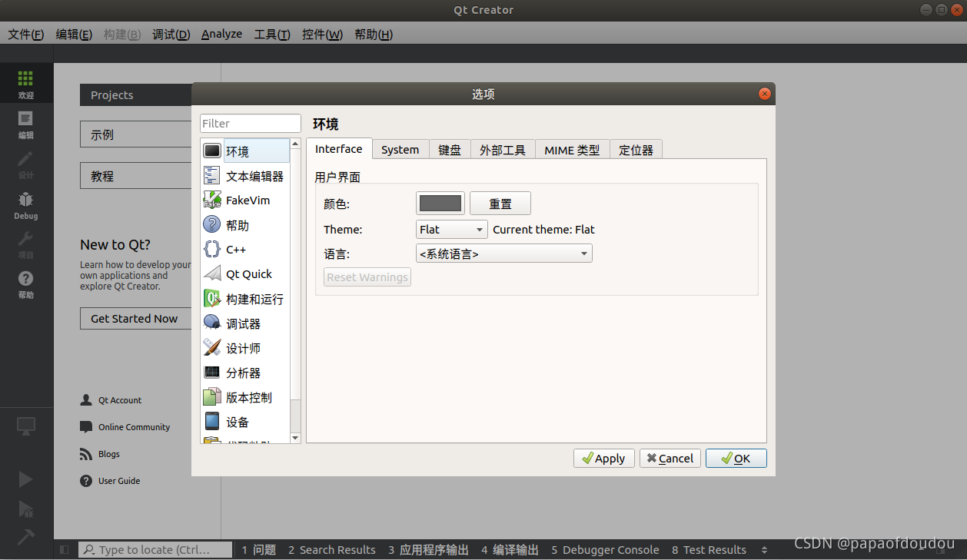
Task: Select the Help (帮助) question-mark category icon
Action: [212, 225]
